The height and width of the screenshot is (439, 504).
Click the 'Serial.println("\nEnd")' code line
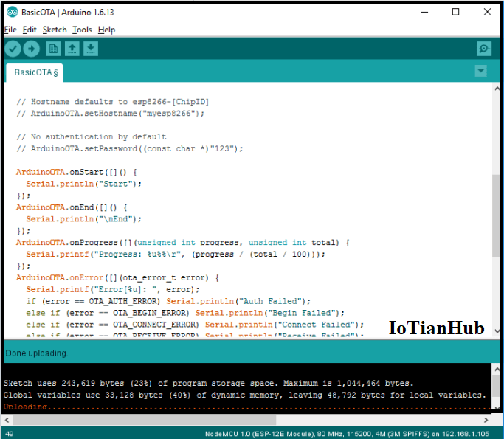click(x=83, y=219)
